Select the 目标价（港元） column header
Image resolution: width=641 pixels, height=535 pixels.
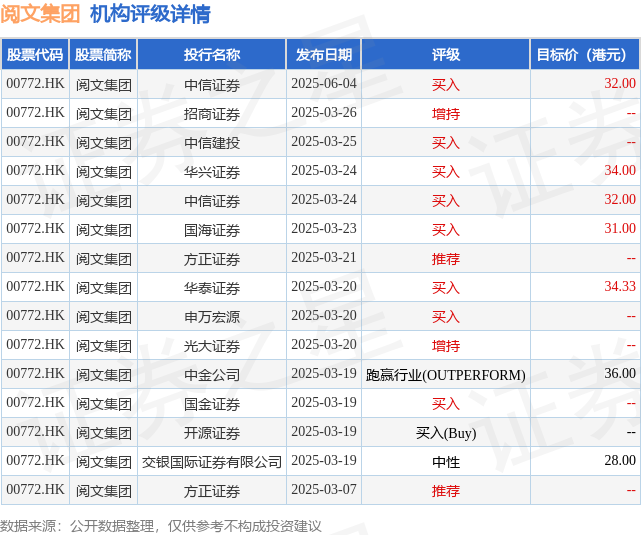585,54
